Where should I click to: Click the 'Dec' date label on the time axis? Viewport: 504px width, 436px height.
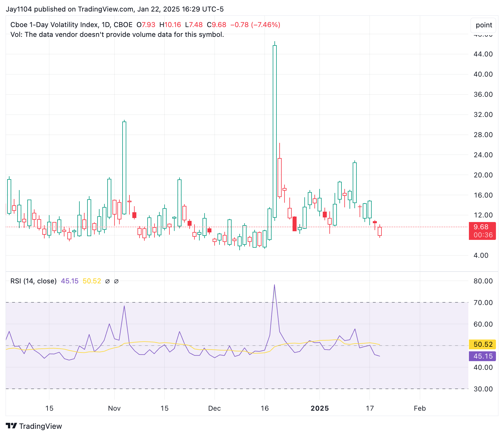pyautogui.click(x=214, y=408)
